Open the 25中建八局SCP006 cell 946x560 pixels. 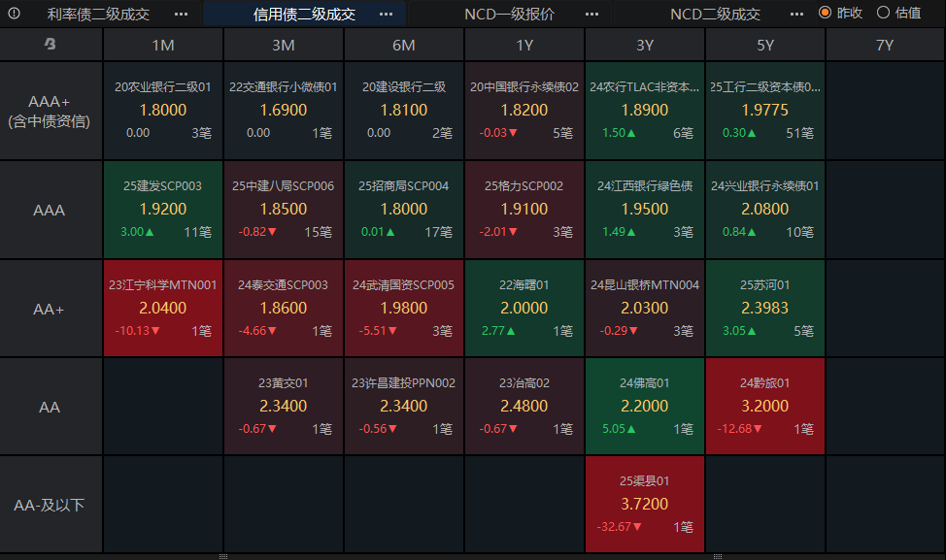click(284, 210)
